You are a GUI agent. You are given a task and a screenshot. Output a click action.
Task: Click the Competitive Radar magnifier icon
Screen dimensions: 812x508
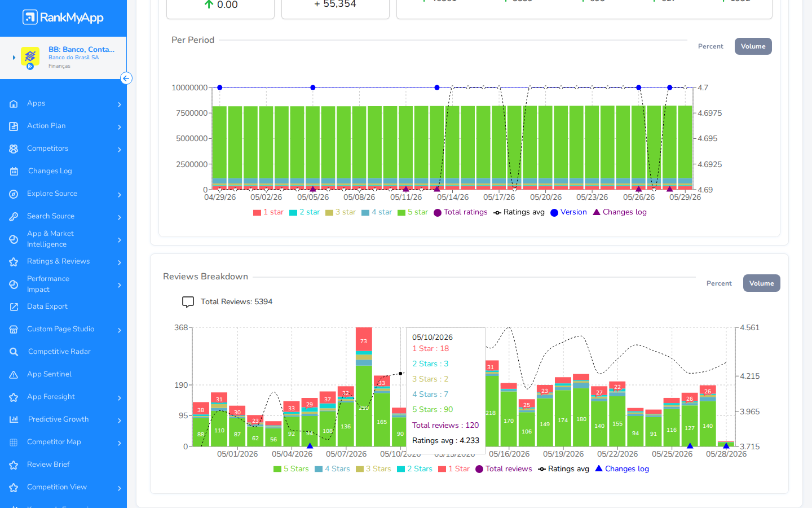click(14, 352)
